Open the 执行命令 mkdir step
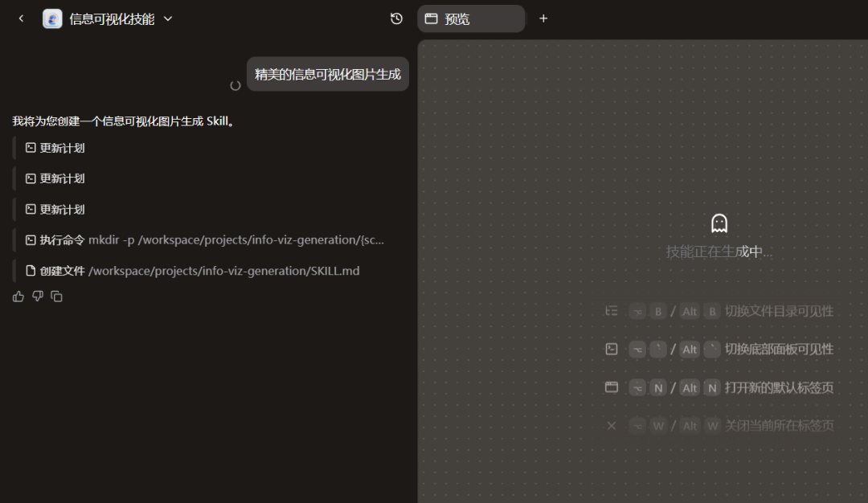Image resolution: width=868 pixels, height=503 pixels. point(209,239)
